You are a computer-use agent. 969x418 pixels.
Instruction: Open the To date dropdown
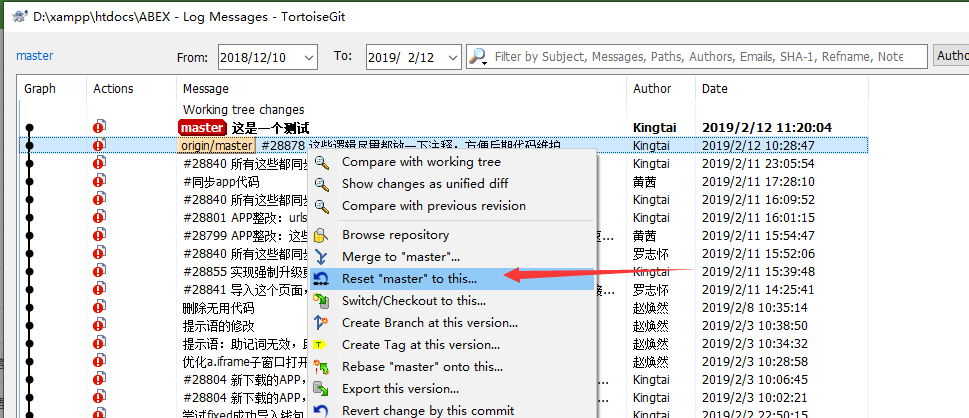click(453, 58)
